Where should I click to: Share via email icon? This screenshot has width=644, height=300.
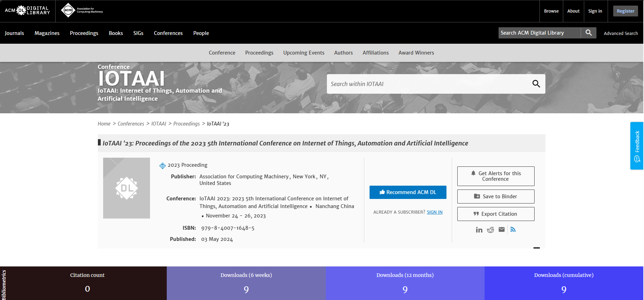click(x=502, y=230)
